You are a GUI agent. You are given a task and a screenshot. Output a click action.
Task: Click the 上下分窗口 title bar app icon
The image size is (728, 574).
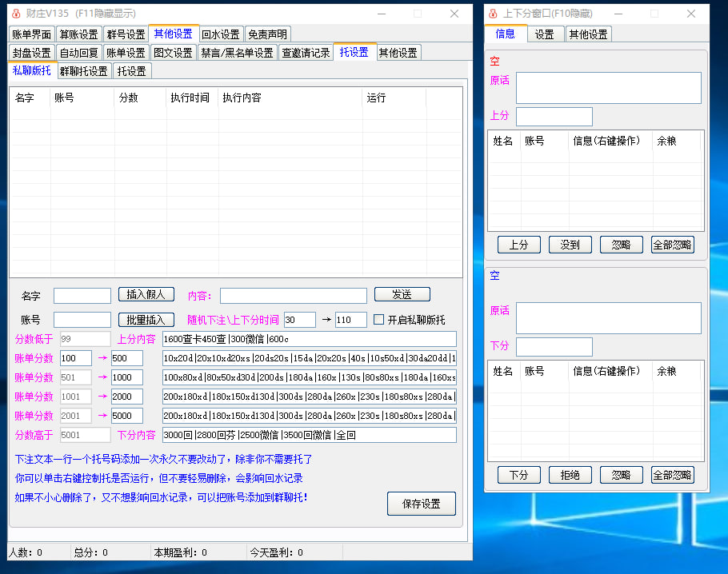click(492, 14)
